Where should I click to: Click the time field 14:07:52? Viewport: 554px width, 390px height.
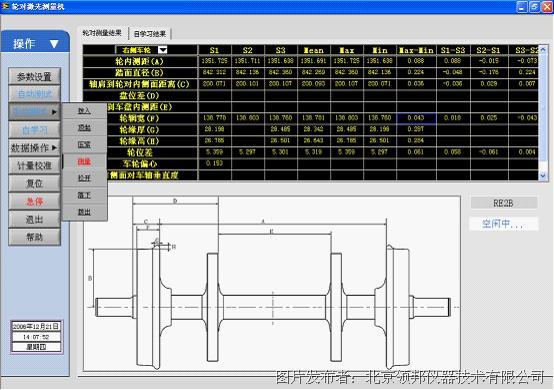pos(36,337)
